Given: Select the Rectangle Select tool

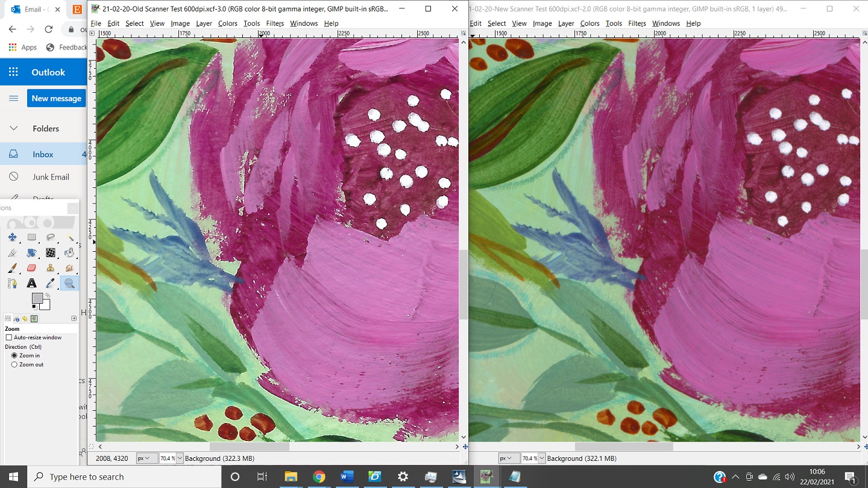Looking at the screenshot, I should pos(32,237).
